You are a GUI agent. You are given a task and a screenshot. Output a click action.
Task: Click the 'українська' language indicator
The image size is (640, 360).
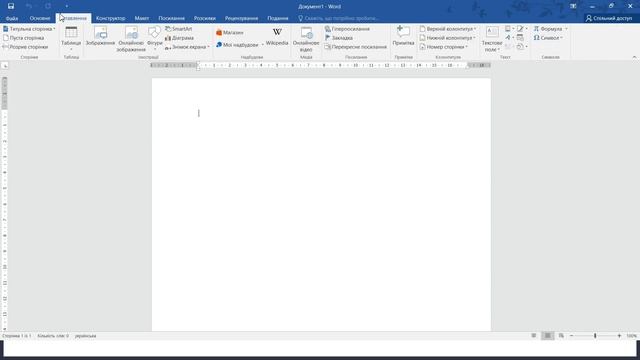click(86, 336)
